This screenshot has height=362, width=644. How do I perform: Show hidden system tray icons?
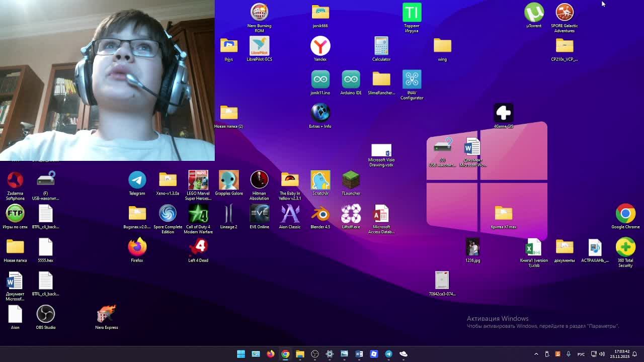[x=536, y=354]
